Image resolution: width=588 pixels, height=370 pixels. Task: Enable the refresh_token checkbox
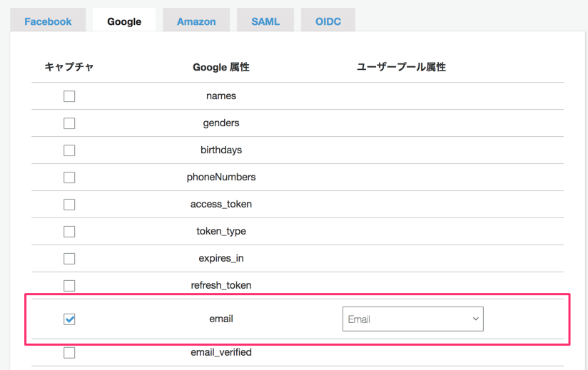[69, 286]
